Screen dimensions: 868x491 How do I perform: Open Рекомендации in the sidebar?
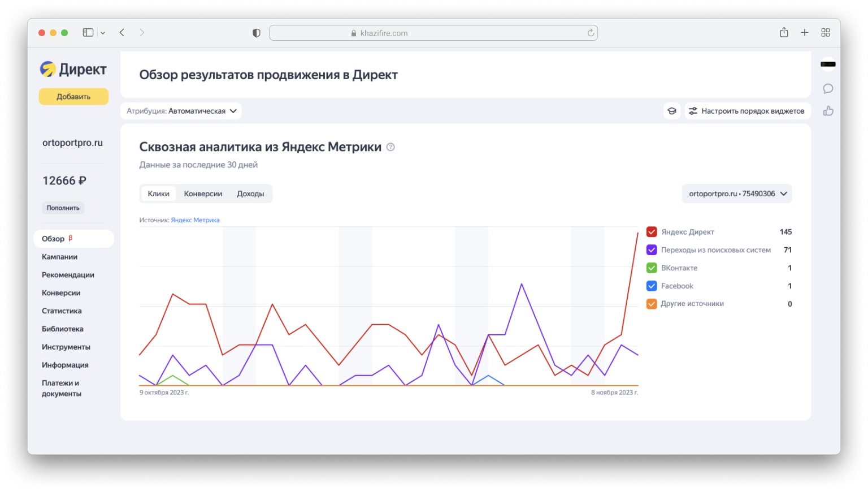tap(68, 275)
